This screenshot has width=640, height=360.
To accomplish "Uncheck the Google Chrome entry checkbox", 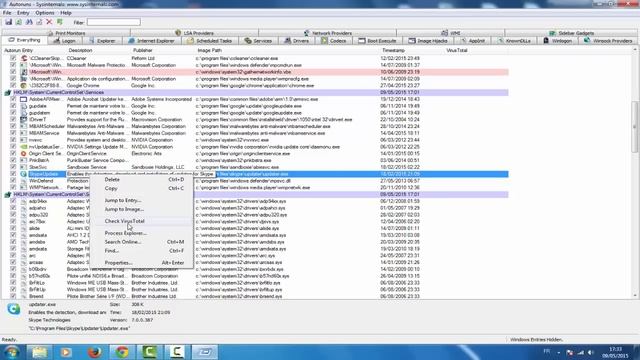I will 13,86.
